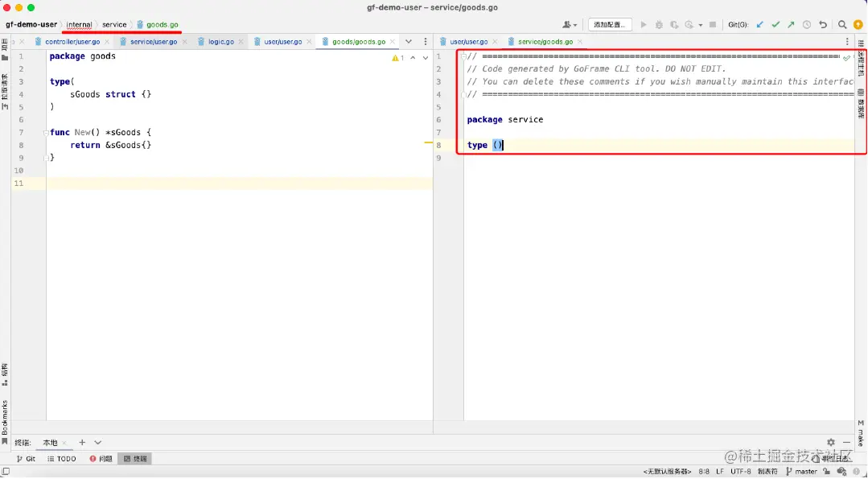Close the logic.go tab
Screen dimensions: 868x479
click(241, 42)
